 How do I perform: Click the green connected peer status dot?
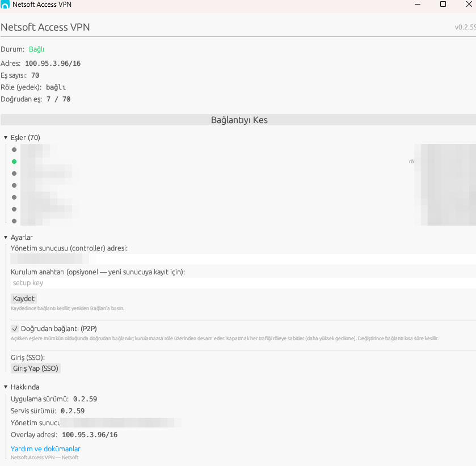pyautogui.click(x=14, y=162)
